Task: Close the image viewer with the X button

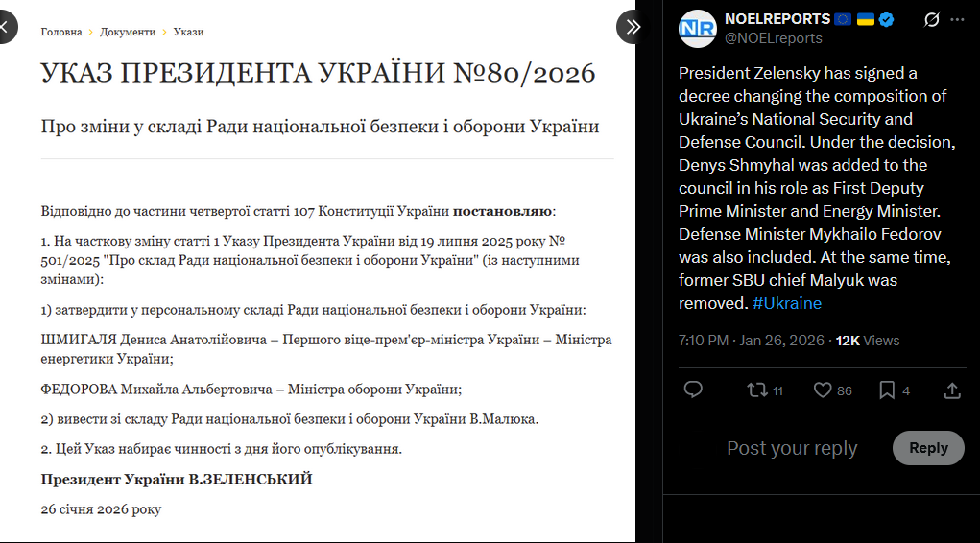Action: click(x=5, y=27)
